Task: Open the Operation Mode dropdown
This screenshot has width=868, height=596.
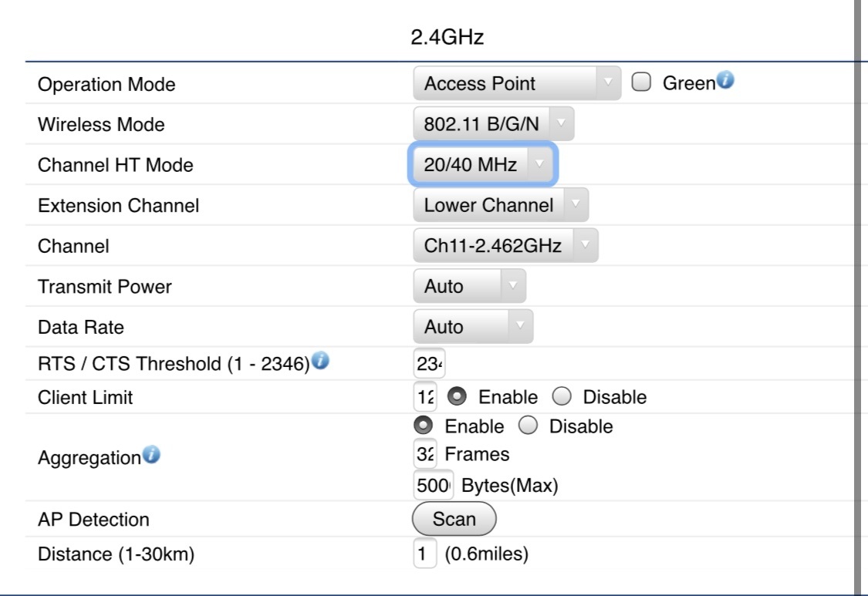Action: [516, 83]
